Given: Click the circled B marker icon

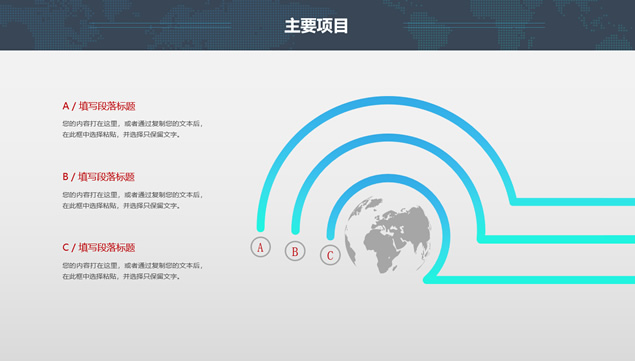Looking at the screenshot, I should tap(295, 251).
